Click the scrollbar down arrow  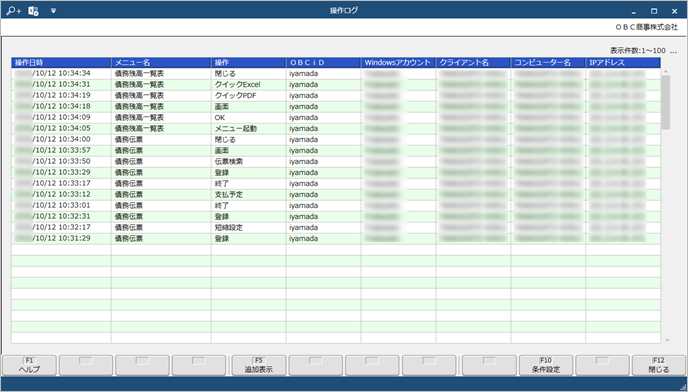coord(667,340)
